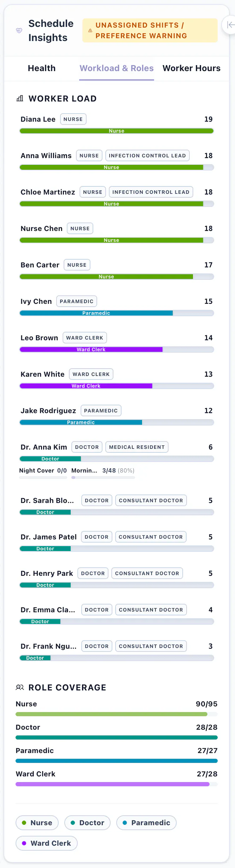Click the purple dot in the Ward Clerk chip

[x=24, y=843]
